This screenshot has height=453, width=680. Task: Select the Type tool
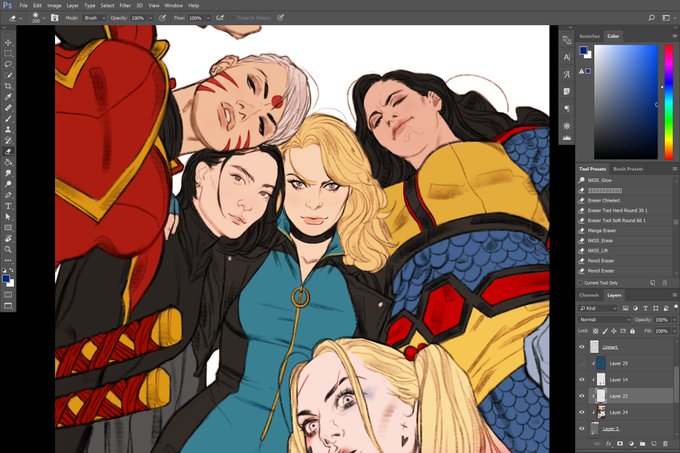8,206
